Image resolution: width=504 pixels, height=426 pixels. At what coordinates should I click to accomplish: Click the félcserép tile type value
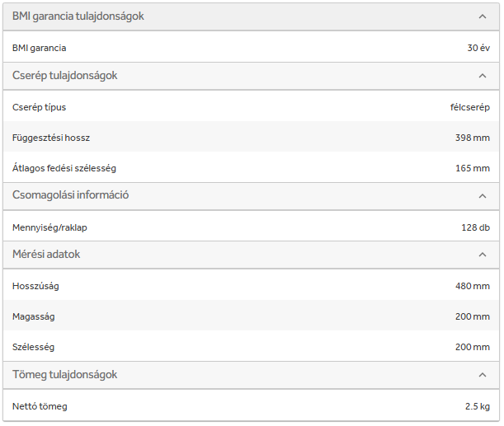[470, 107]
